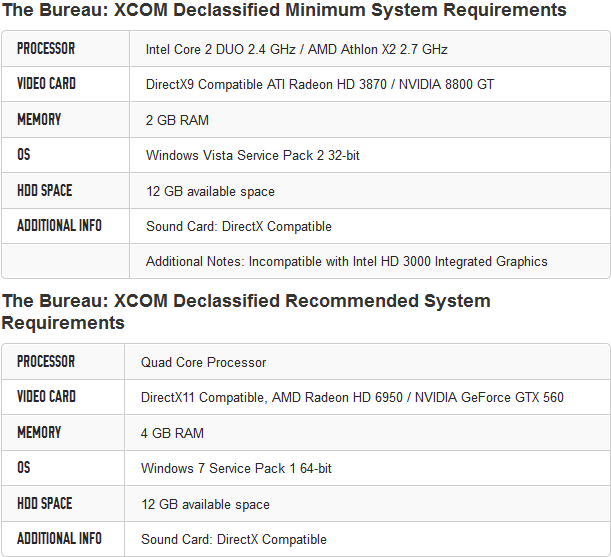The image size is (611, 557).
Task: Select VIDEO CARD label in minimum table
Action: 46,84
